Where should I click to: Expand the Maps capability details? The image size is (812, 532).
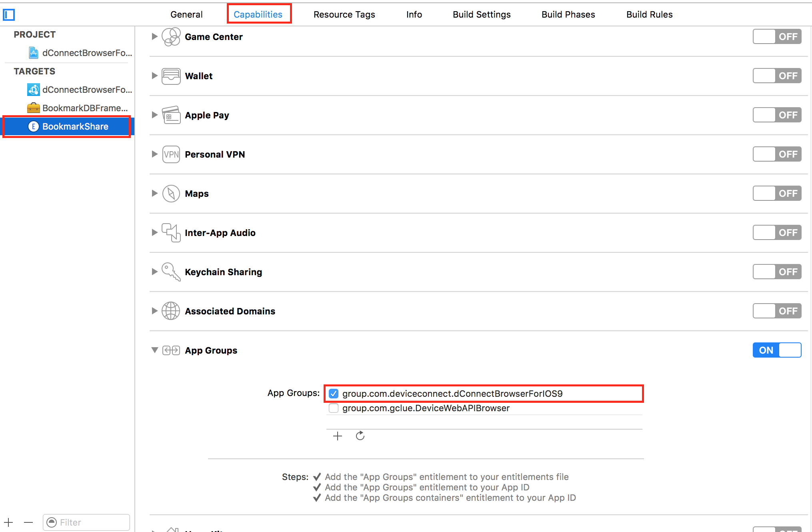click(x=155, y=194)
